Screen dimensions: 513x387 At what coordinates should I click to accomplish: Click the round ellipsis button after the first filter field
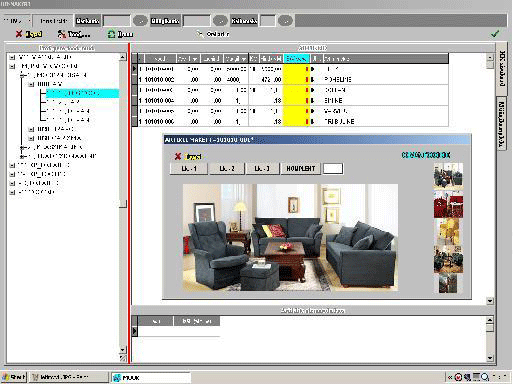[140, 21]
